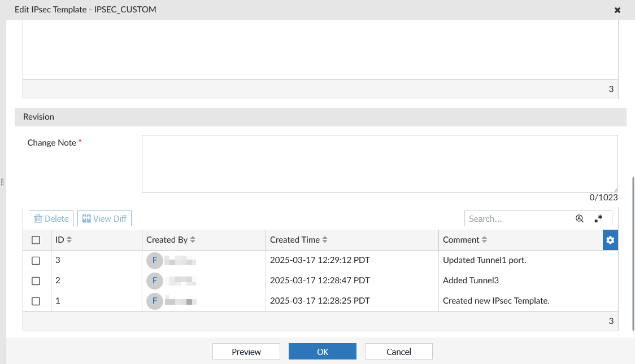Cancel editing the IPsec template
Viewport: 635px width, 364px height.
pos(398,351)
